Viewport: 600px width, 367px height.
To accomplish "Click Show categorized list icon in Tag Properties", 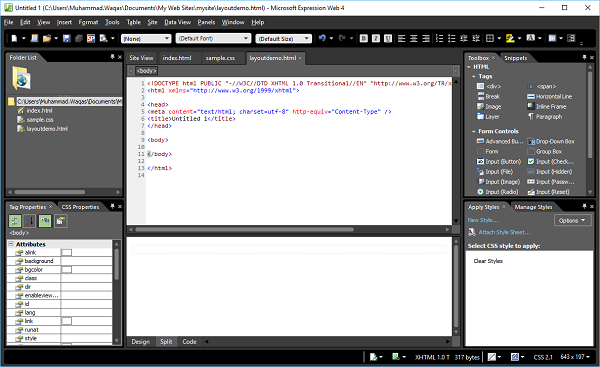I will [x=15, y=221].
